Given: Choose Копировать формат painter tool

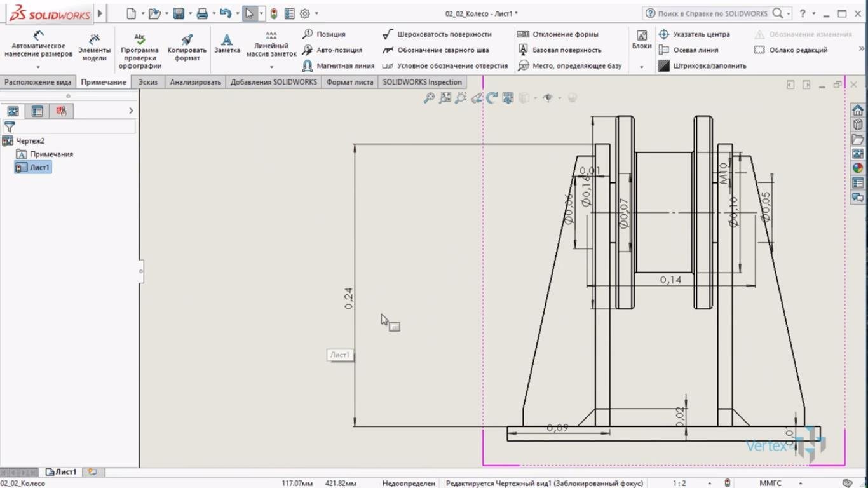Looking at the screenshot, I should 187,47.
